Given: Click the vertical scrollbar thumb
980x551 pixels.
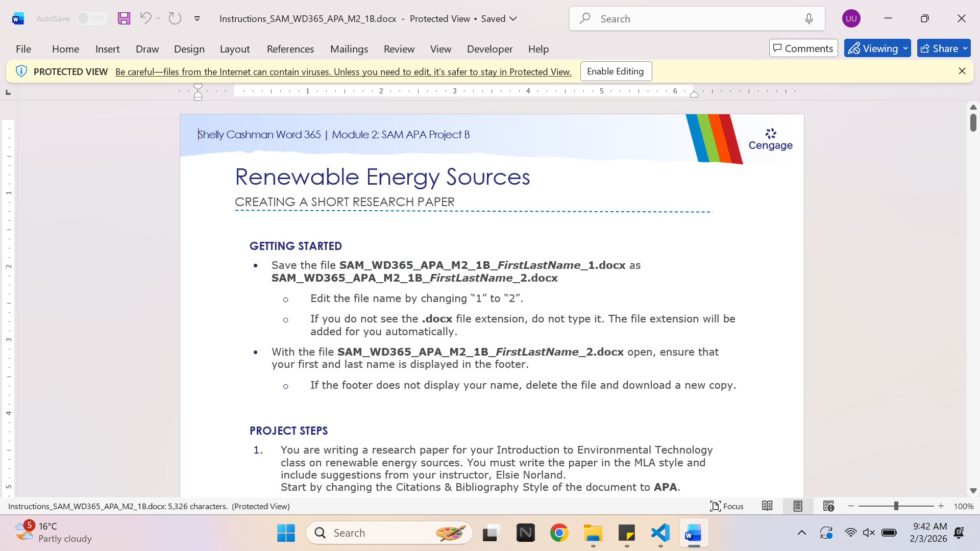Looking at the screenshot, I should (973, 122).
